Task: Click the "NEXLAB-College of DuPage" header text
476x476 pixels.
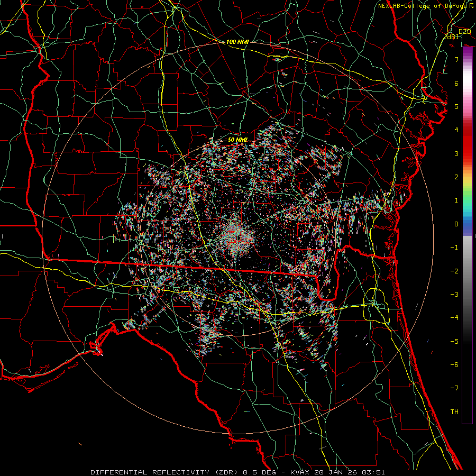Action: [422, 6]
